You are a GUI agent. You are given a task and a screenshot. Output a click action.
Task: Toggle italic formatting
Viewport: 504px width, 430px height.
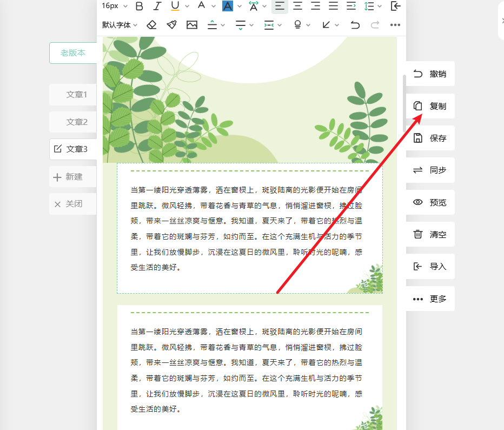point(157,6)
